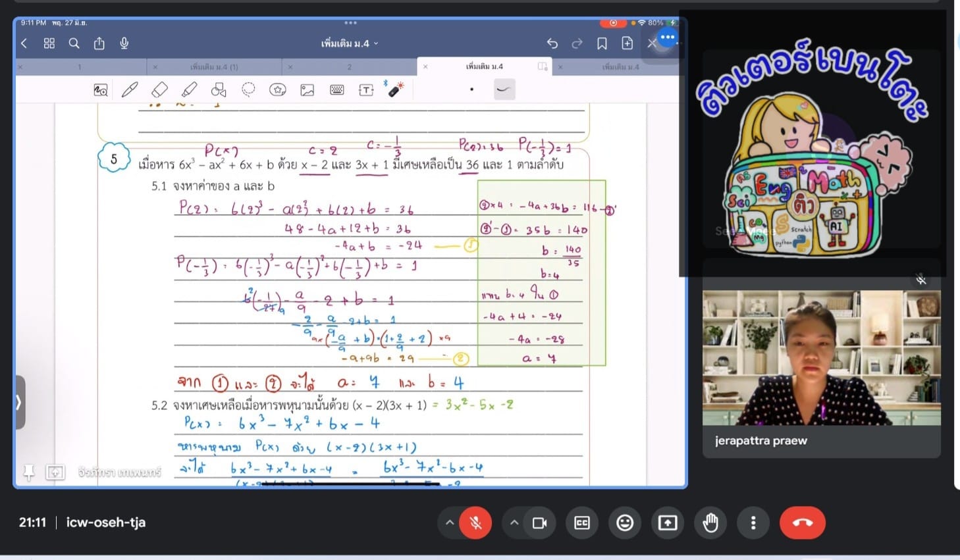960x560 pixels.
Task: Send a reaction with the emoji button
Action: [x=625, y=523]
